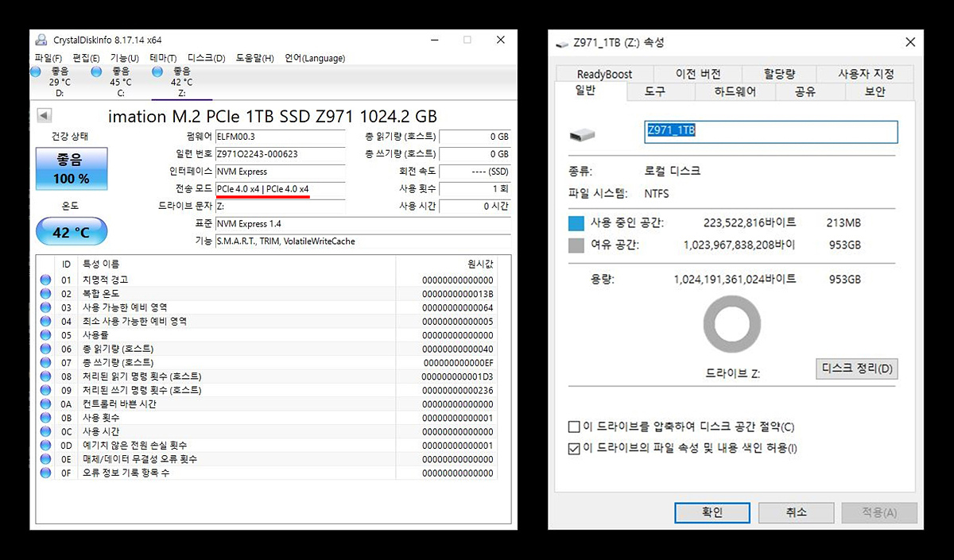Click status orb for 최소 사용 가능한 예비 영역
This screenshot has width=954, height=560.
tap(45, 322)
